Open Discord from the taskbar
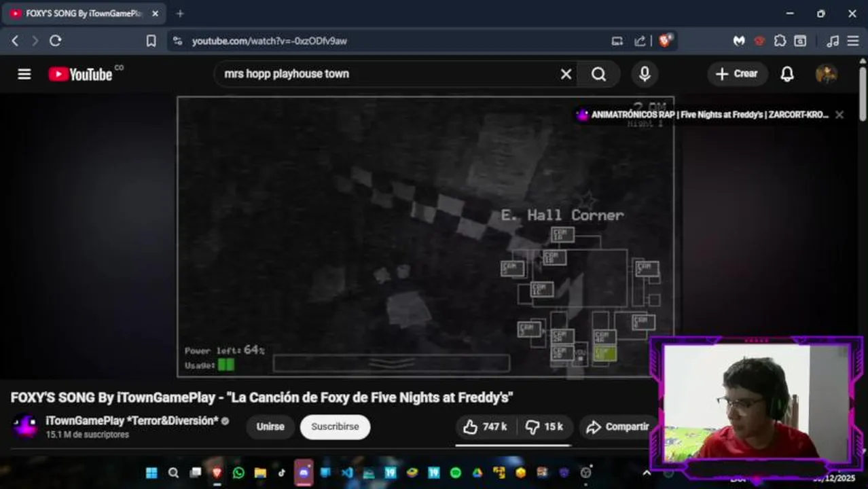Screen dimensions: 868x489 pyautogui.click(x=304, y=473)
